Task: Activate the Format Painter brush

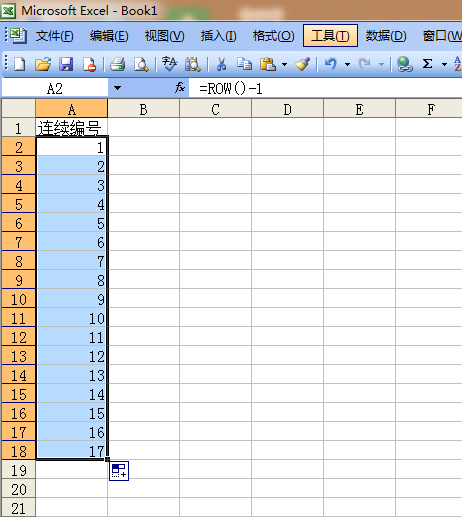Action: click(303, 64)
